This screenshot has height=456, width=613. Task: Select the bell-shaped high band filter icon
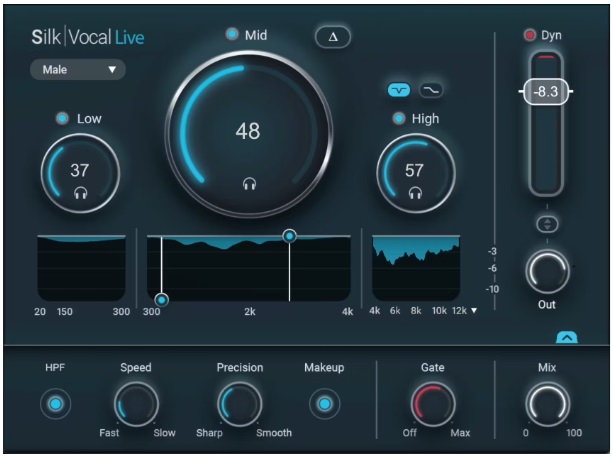[399, 90]
